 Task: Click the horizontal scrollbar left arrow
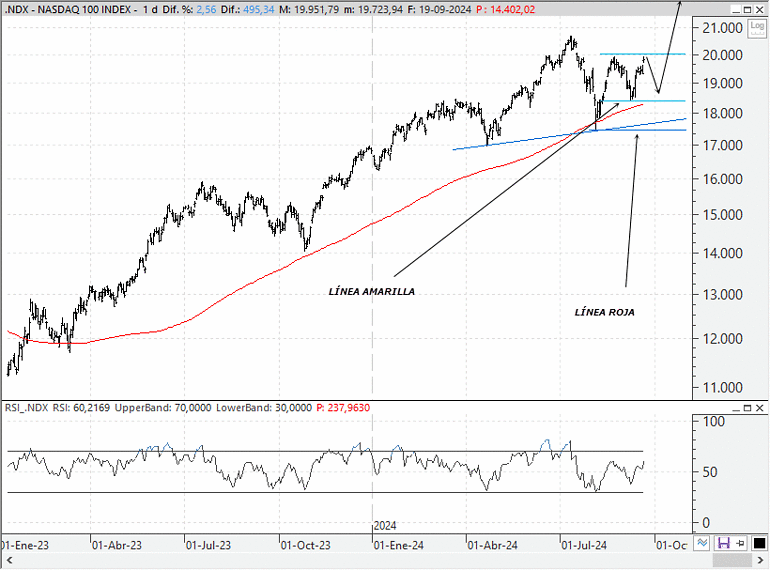9,560
